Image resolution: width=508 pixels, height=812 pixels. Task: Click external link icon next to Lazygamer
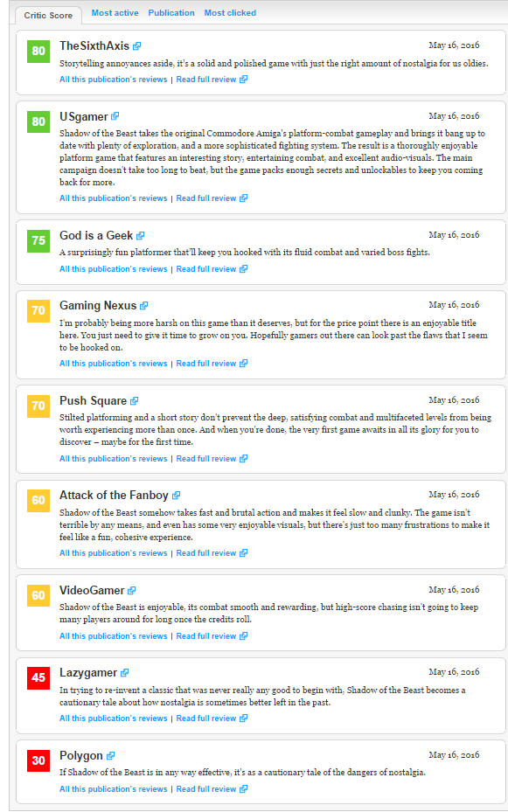[125, 673]
